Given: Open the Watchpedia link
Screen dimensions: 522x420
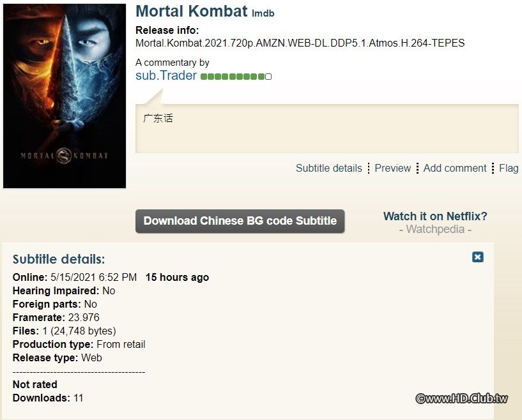Looking at the screenshot, I should point(435,229).
